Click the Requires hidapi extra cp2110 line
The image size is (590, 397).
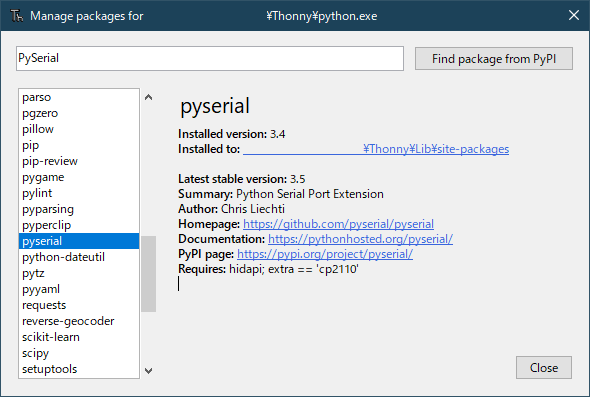click(268, 269)
